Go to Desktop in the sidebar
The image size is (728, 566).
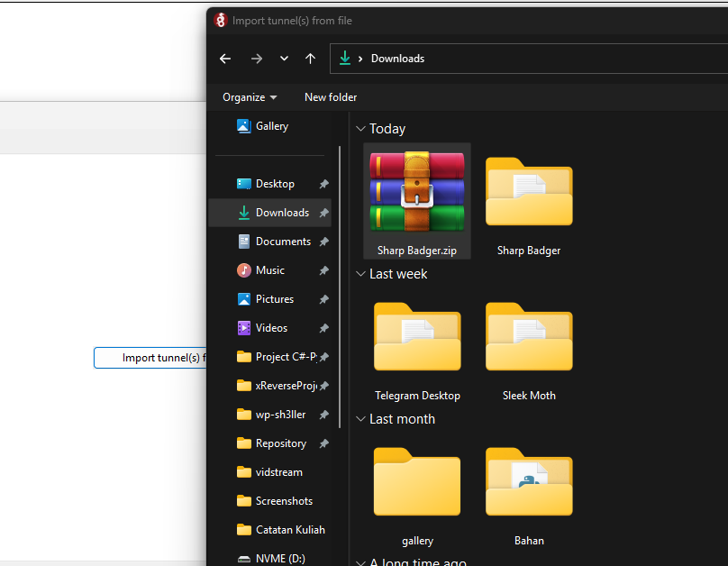(275, 184)
